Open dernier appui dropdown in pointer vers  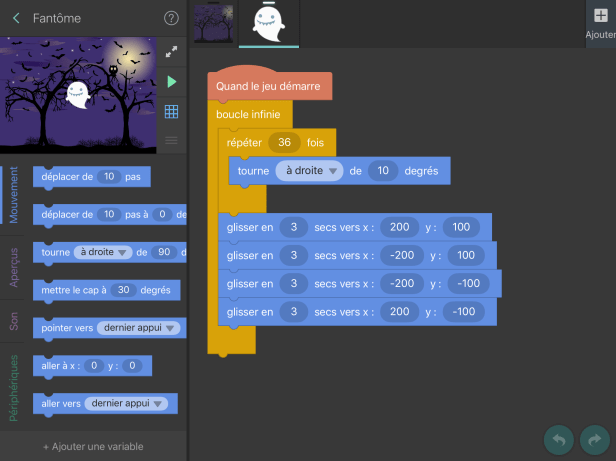click(140, 328)
